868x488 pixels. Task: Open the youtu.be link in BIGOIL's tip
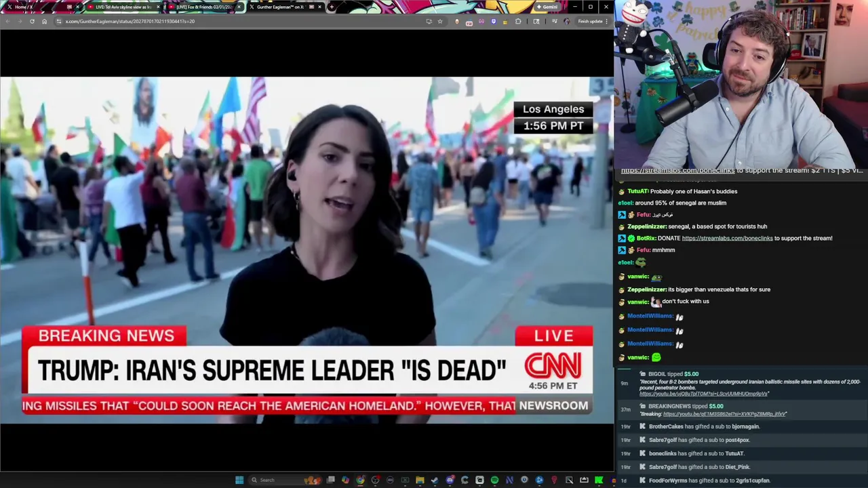point(704,394)
